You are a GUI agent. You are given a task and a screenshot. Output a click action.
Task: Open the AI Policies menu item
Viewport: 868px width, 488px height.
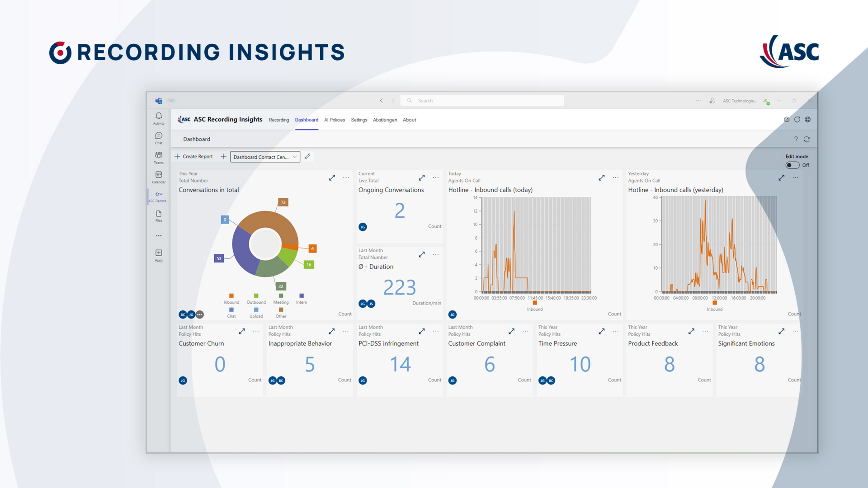coord(334,120)
